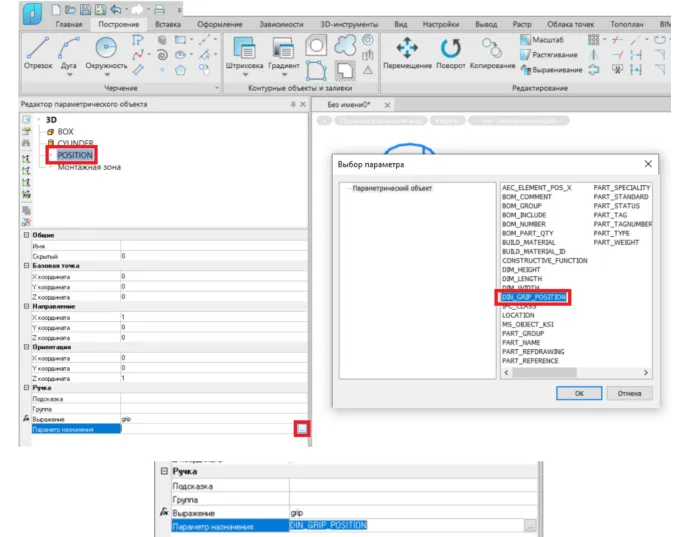Redo with the forward arrow icon

pyautogui.click(x=138, y=9)
